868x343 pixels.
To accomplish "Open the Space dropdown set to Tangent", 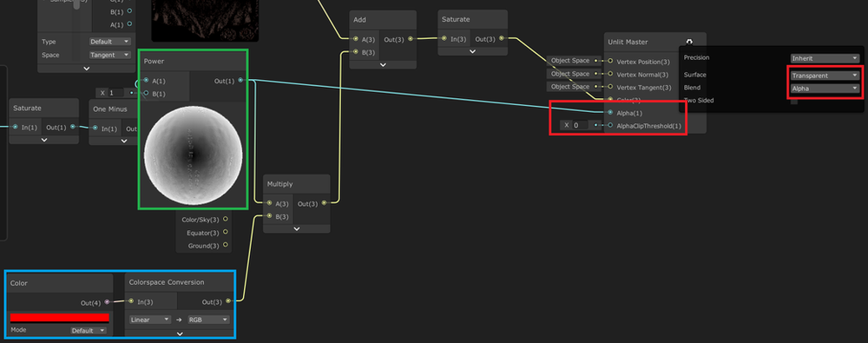I will point(110,55).
